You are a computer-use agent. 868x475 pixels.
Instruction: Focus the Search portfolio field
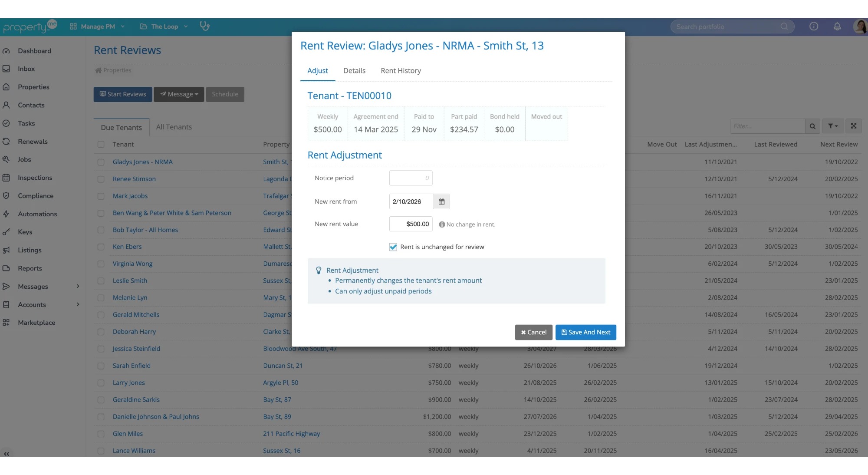[x=732, y=26]
